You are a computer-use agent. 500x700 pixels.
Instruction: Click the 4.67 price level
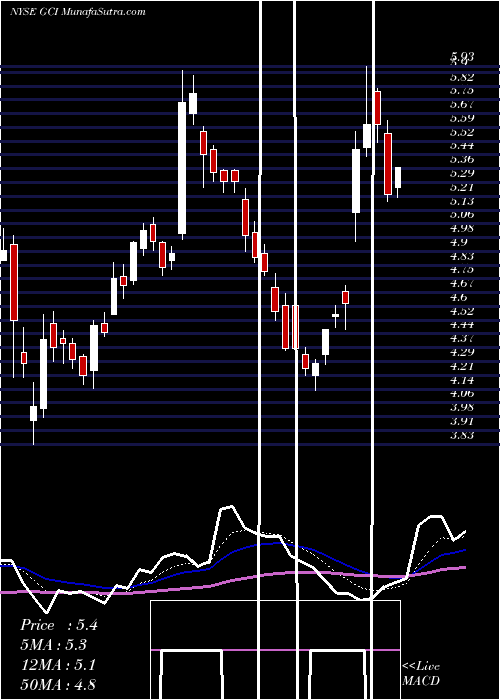(462, 283)
